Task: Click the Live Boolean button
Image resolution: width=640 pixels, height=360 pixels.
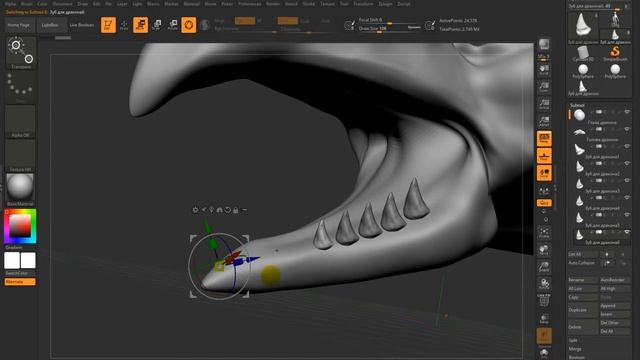Action: coord(82,25)
